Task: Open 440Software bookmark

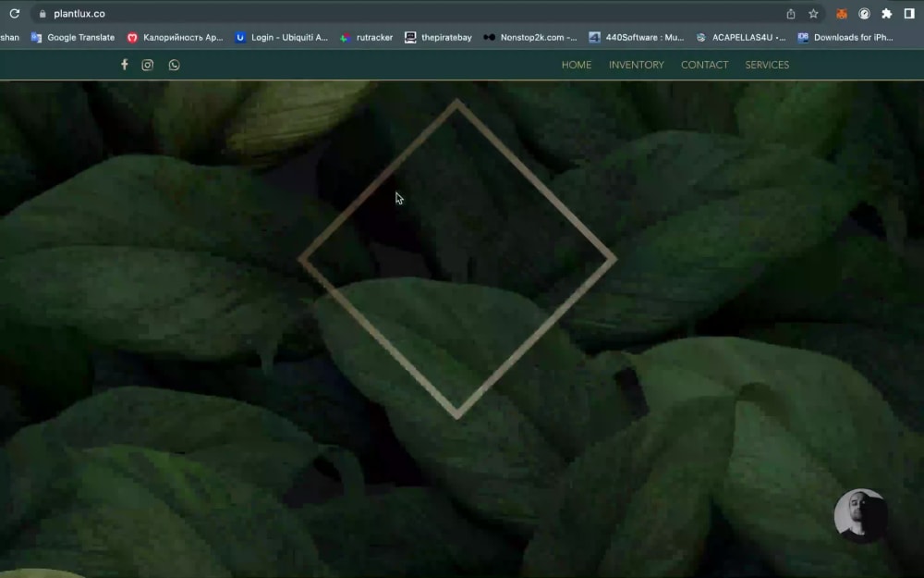Action: tap(637, 37)
